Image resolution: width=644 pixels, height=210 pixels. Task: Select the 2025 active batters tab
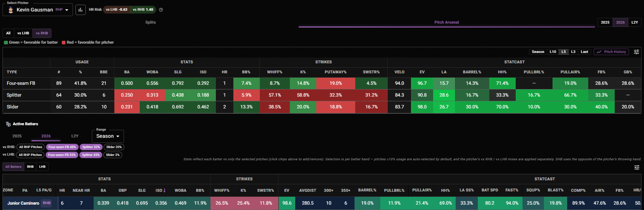tap(17, 136)
